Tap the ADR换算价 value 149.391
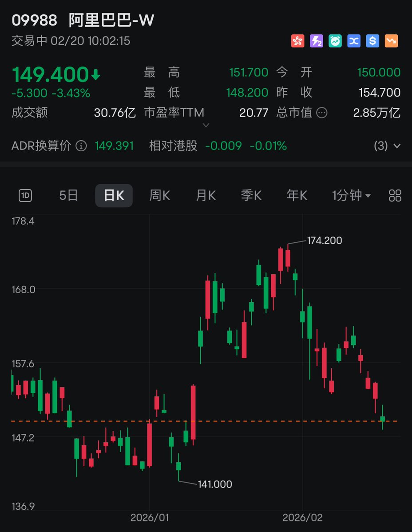Viewport: 412px width, 532px height. 114,146
